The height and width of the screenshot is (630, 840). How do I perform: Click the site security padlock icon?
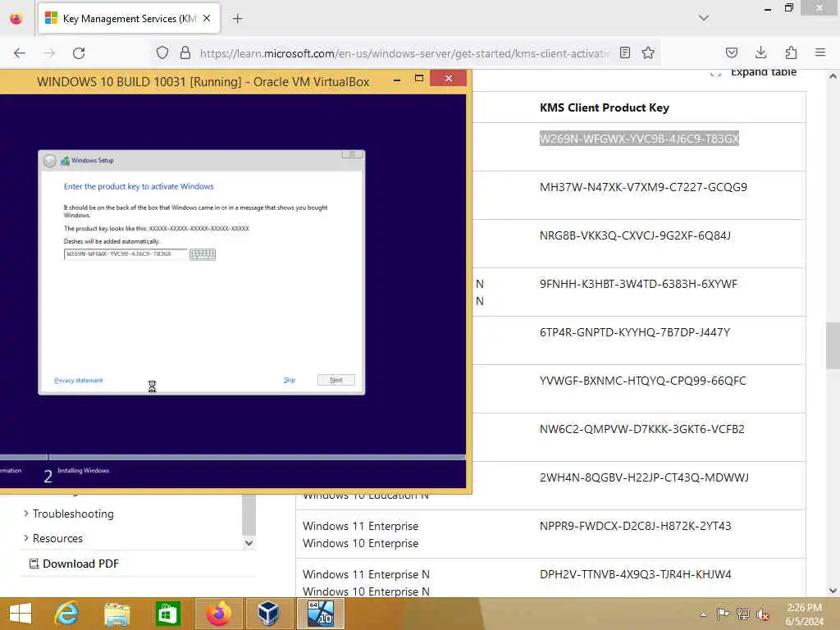pyautogui.click(x=185, y=52)
